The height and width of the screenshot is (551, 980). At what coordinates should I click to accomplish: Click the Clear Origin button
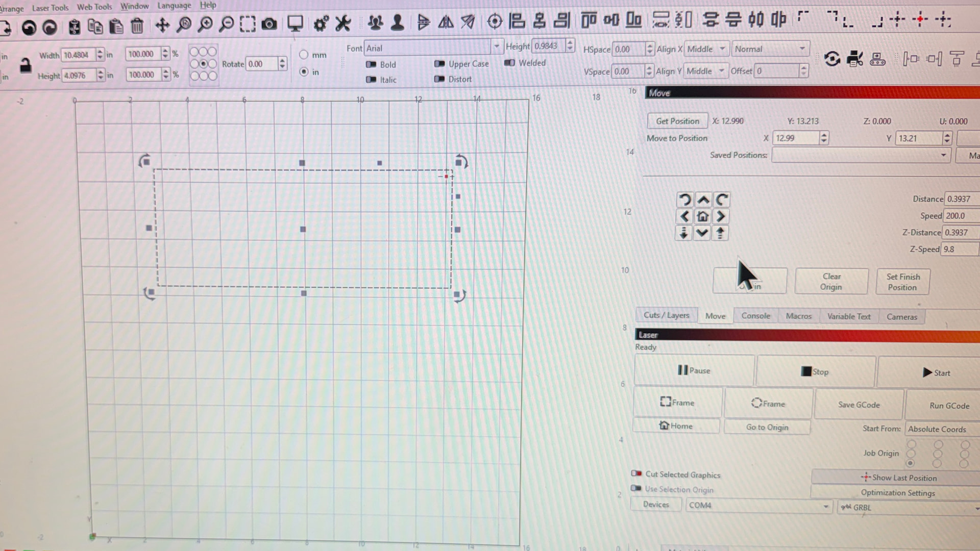[831, 282]
